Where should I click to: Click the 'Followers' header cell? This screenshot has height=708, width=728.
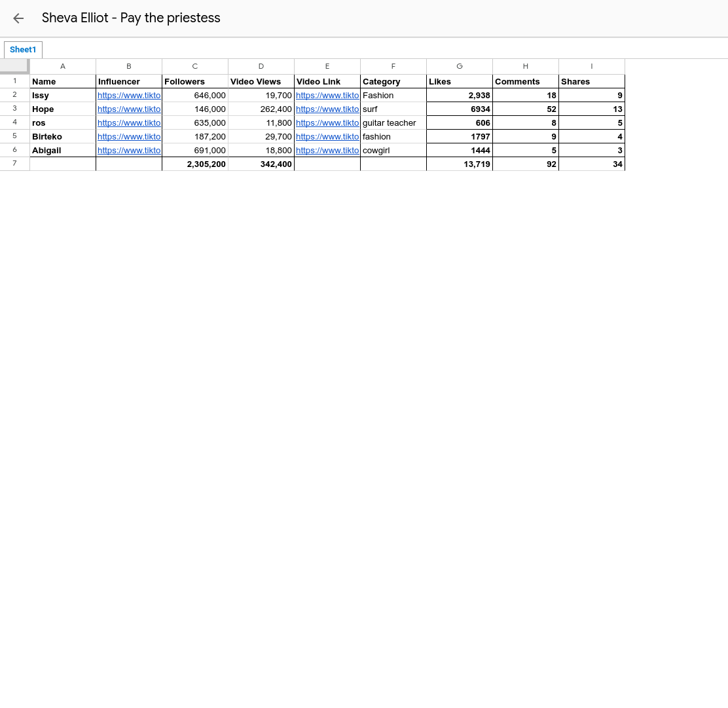[195, 81]
